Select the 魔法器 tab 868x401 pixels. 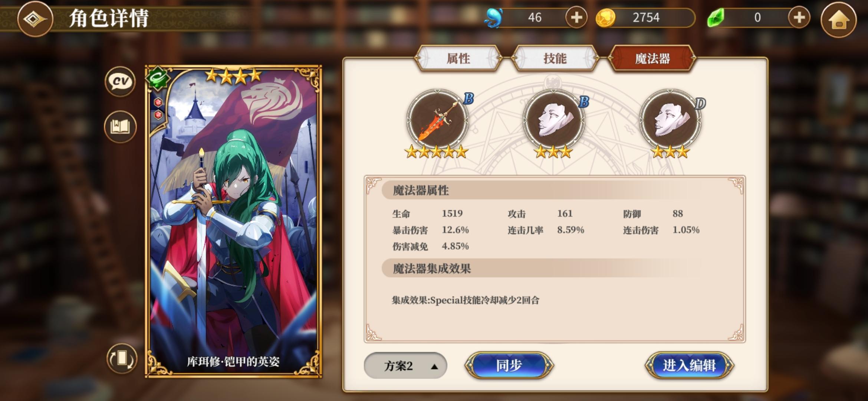[652, 58]
